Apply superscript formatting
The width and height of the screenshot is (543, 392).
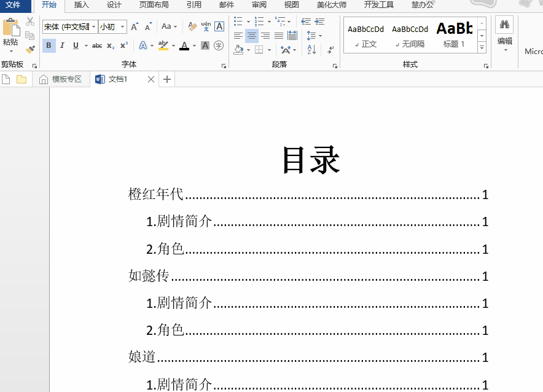click(x=124, y=45)
